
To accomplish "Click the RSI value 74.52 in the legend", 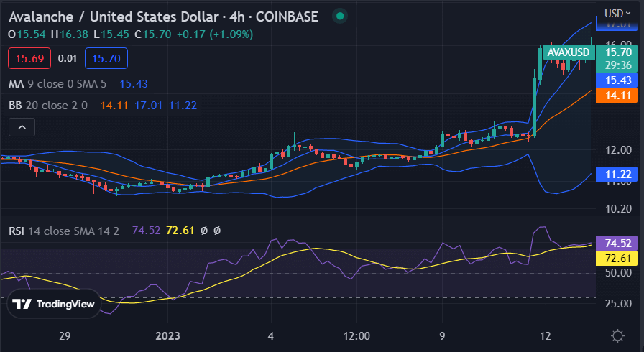I will tap(146, 231).
